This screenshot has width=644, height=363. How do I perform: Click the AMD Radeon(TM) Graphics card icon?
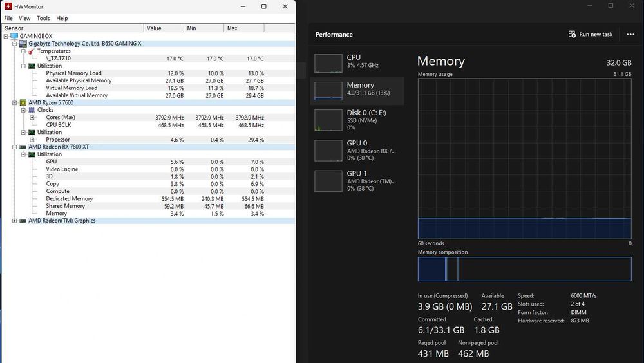pyautogui.click(x=23, y=221)
